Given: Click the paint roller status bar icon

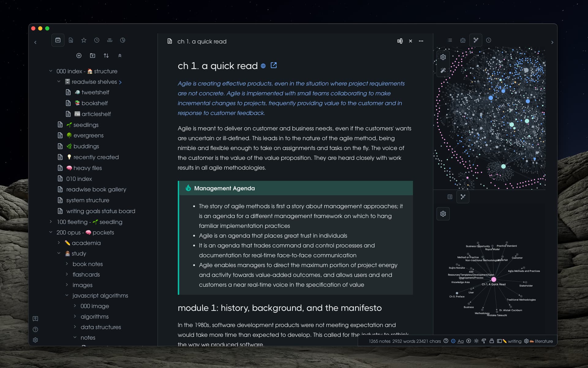Looking at the screenshot, I should click(x=484, y=341).
